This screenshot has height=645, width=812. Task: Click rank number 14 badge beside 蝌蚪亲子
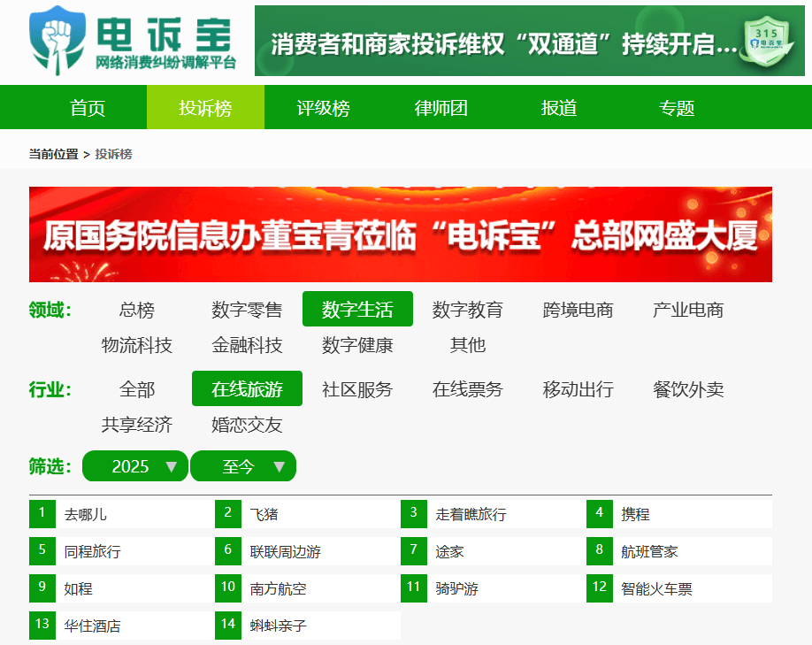tap(228, 626)
